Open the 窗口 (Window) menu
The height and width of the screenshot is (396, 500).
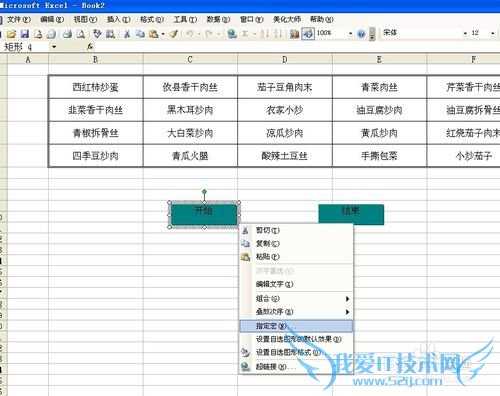[x=252, y=19]
